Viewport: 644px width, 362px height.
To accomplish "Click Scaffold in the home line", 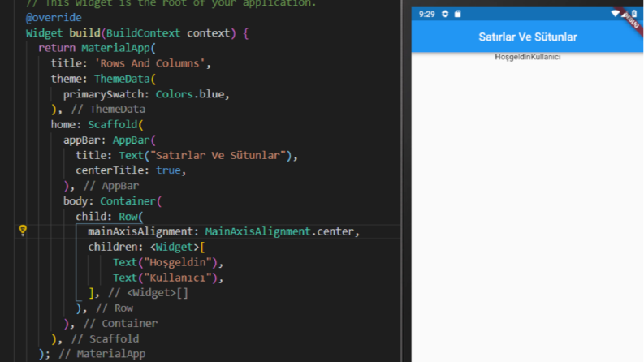I will pyautogui.click(x=113, y=124).
